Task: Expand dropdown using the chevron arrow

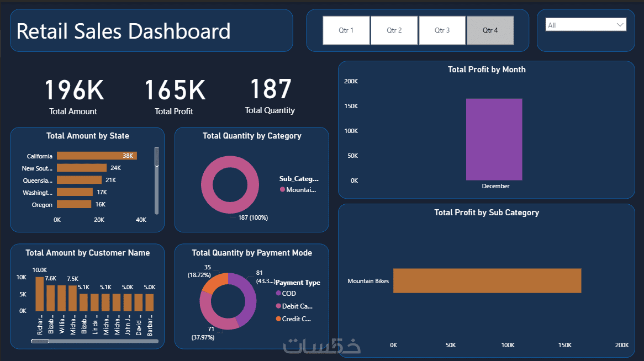Action: [x=620, y=25]
